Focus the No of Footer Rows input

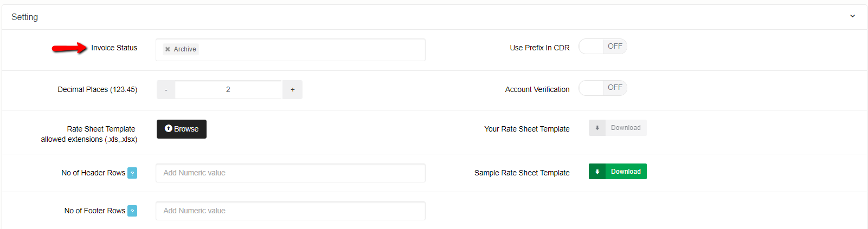tap(290, 211)
